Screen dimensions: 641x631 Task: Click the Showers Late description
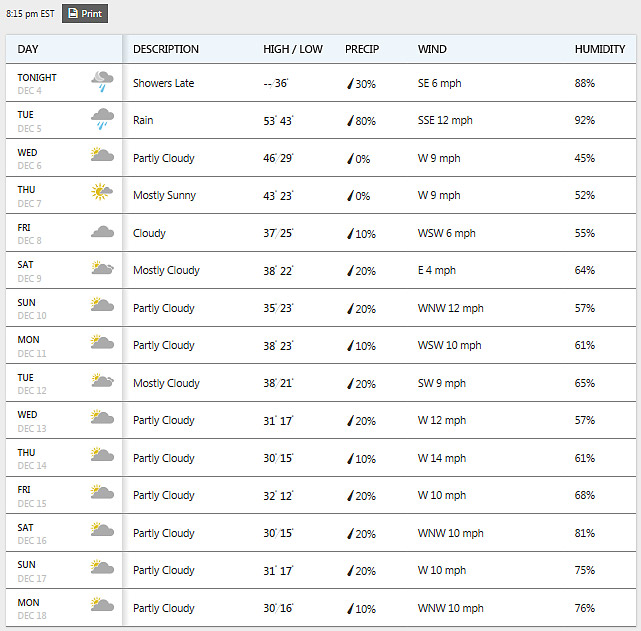click(164, 83)
